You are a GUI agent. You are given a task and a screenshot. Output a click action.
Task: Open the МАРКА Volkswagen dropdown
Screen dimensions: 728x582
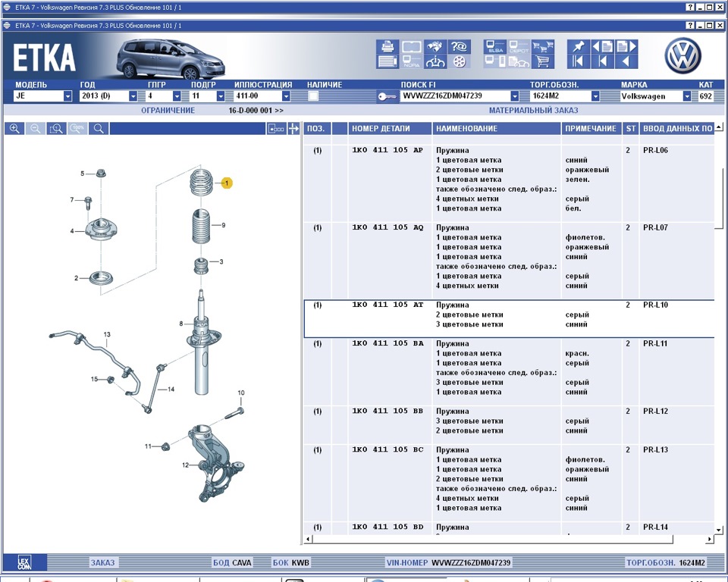point(687,96)
